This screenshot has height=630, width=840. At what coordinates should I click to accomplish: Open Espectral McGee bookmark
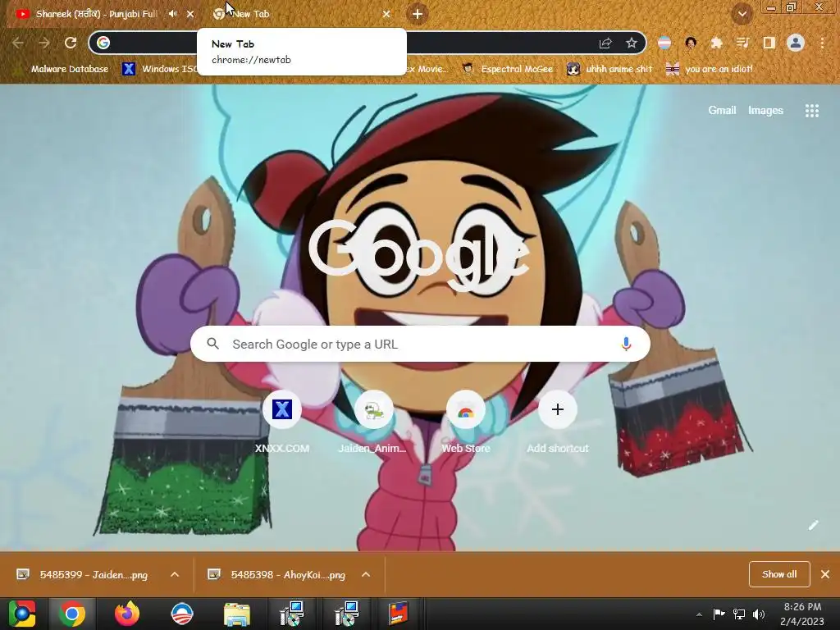pyautogui.click(x=508, y=69)
